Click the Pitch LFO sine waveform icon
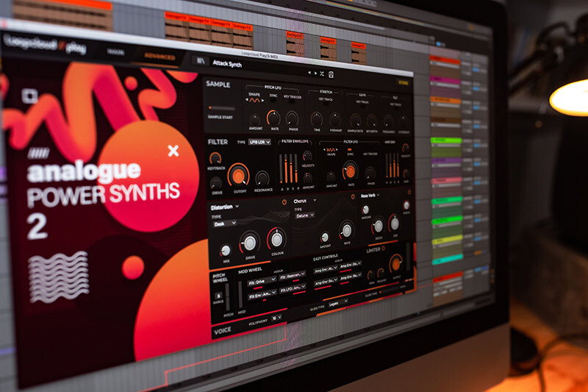This screenshot has width=588, height=392. [254, 100]
